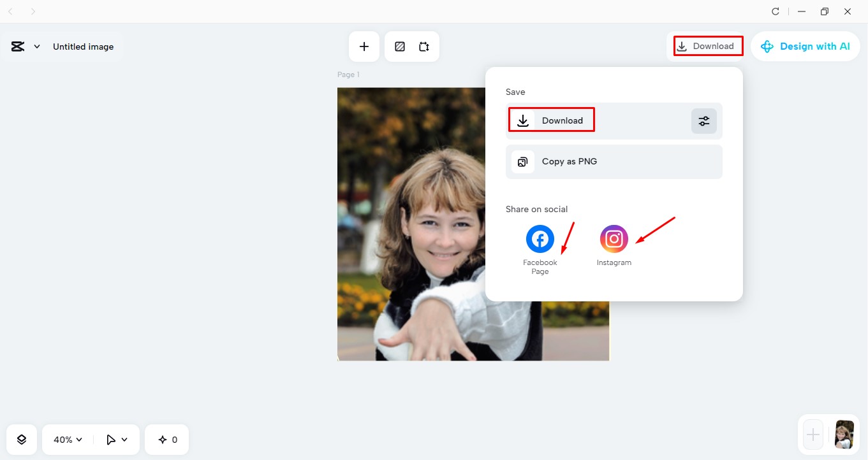Select Copy as PNG
The width and height of the screenshot is (868, 460).
click(x=569, y=161)
